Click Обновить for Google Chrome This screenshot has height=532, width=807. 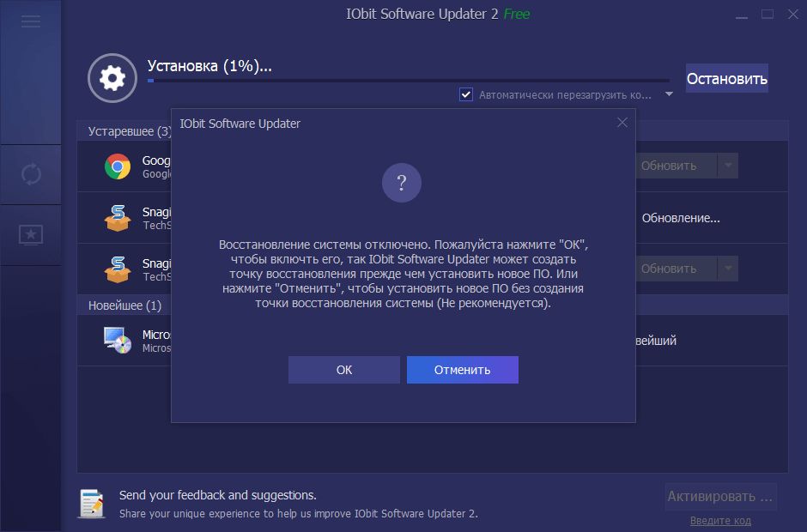677,166
